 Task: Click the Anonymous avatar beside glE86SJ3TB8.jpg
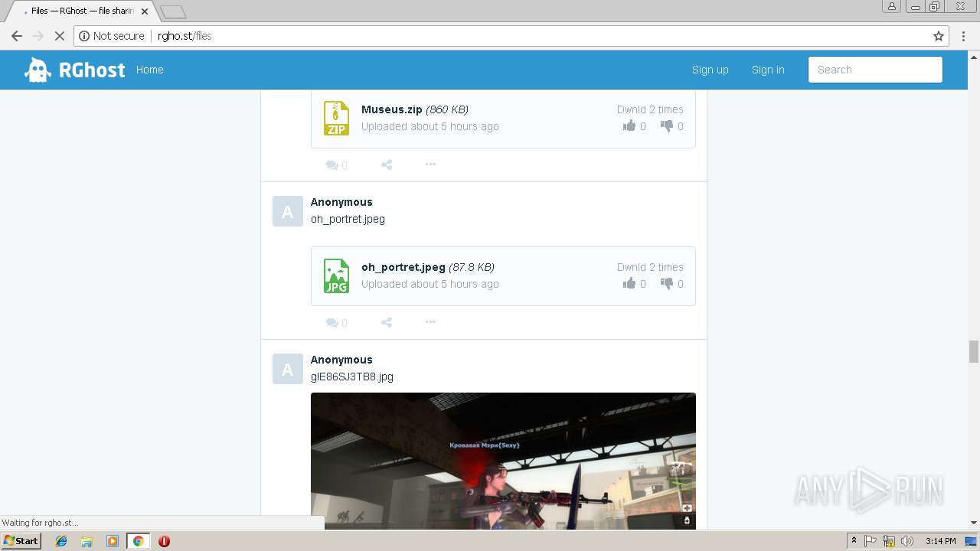pos(288,369)
